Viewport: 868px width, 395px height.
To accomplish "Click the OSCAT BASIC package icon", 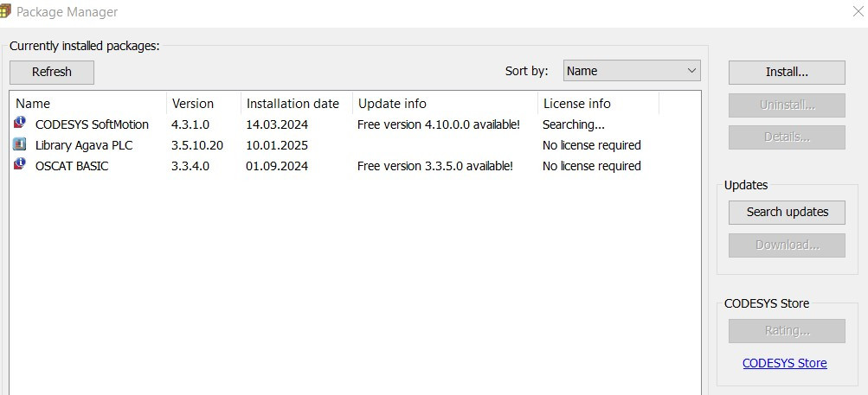I will (20, 165).
